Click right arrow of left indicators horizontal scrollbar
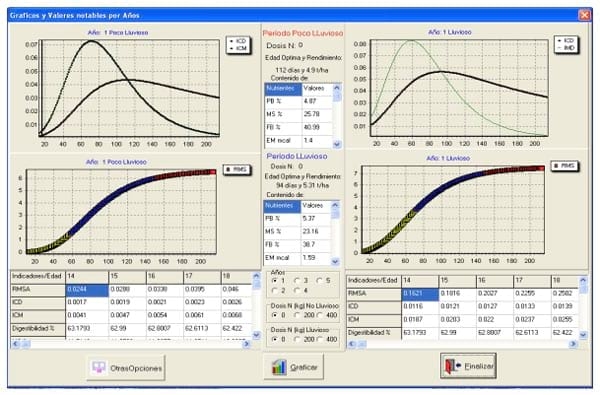This screenshot has width=600, height=395. coord(247,344)
